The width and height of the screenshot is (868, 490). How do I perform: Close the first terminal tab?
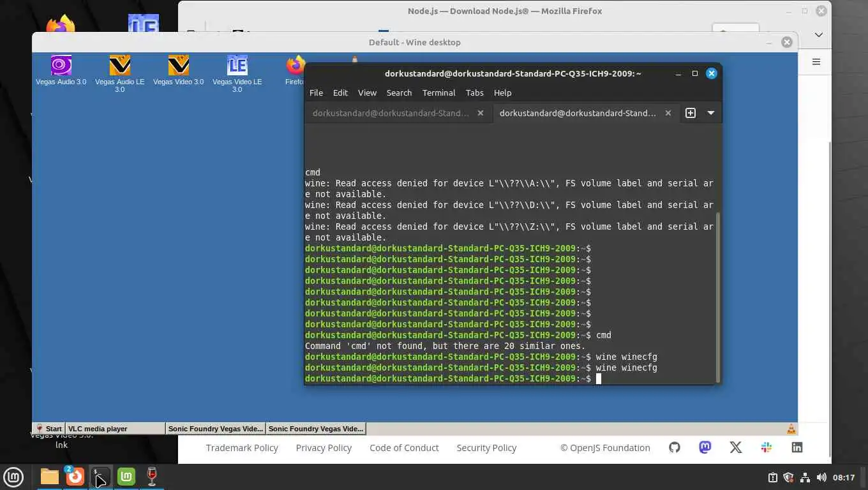(481, 113)
